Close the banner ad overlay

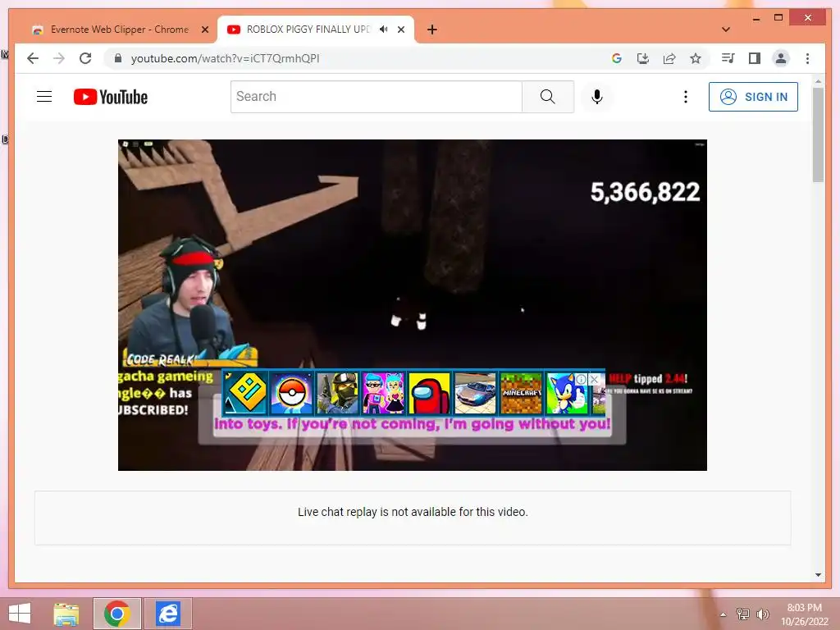click(x=594, y=379)
